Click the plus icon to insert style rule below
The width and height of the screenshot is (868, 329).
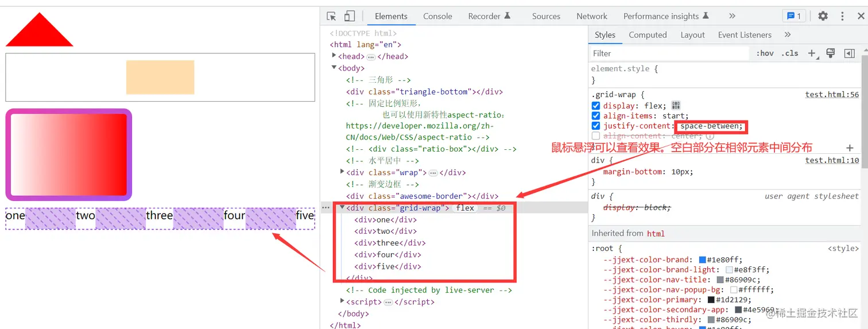point(850,148)
